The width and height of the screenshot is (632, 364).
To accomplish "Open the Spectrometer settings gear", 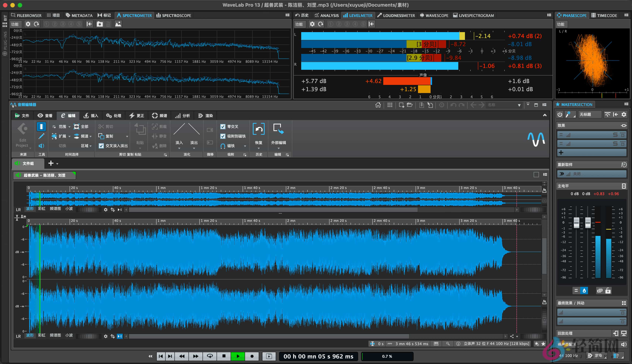I will pyautogui.click(x=28, y=24).
